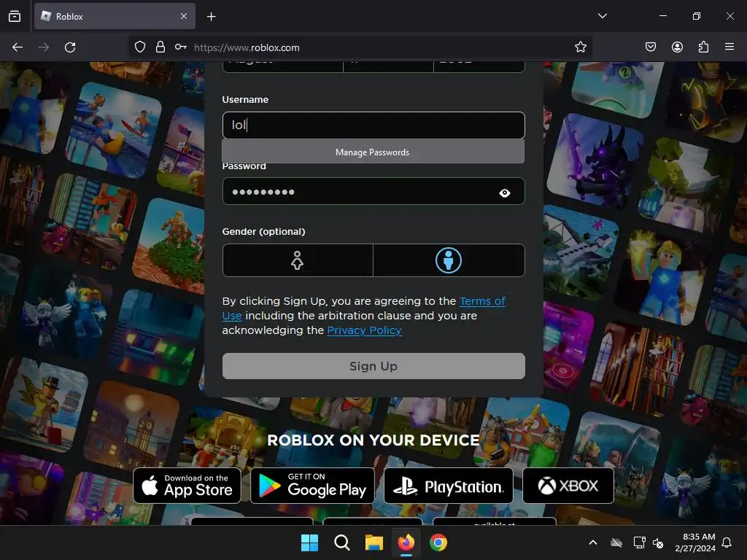Open Download on the App Store badge
Image resolution: width=747 pixels, height=560 pixels.
click(187, 486)
